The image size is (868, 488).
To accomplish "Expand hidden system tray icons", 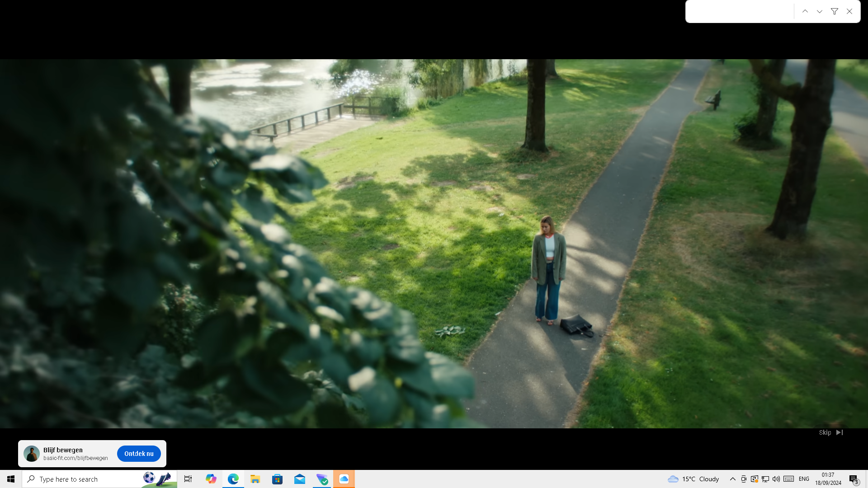I will [x=732, y=479].
